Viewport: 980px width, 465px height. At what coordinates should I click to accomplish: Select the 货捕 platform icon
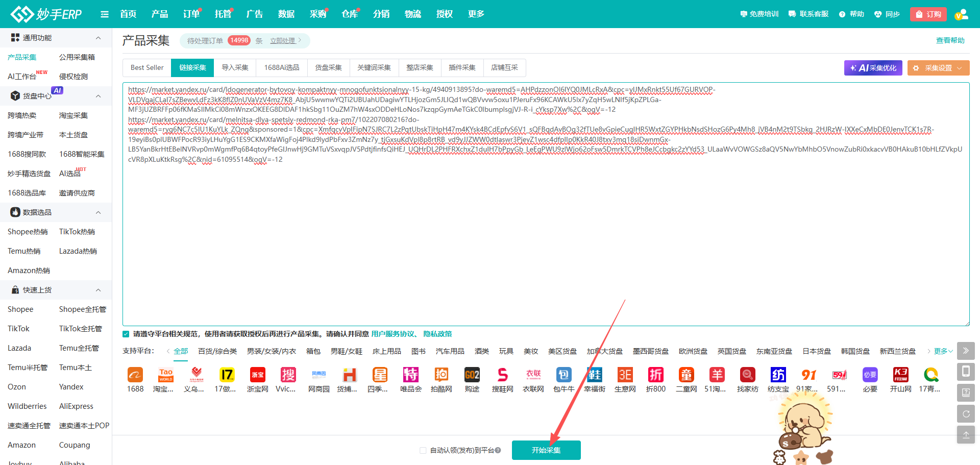pyautogui.click(x=350, y=375)
